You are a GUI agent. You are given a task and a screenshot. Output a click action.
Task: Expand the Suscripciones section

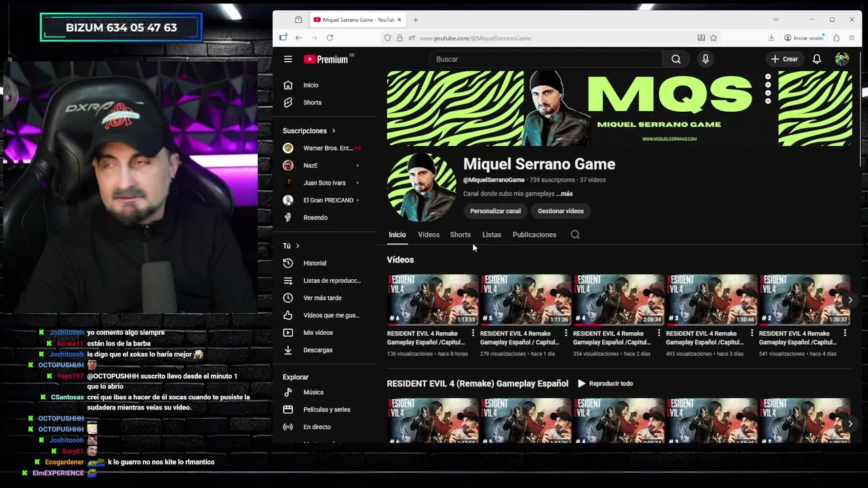pyautogui.click(x=309, y=131)
